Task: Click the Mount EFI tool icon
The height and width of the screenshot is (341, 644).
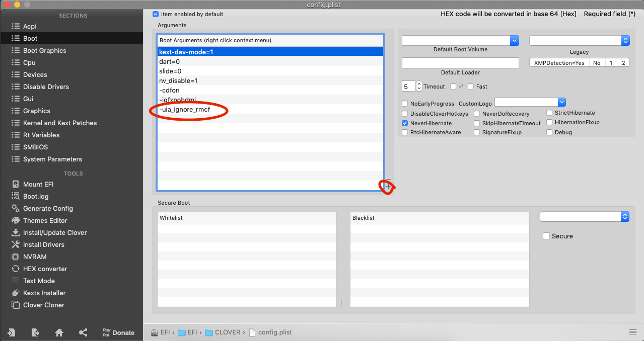Action: coord(16,184)
